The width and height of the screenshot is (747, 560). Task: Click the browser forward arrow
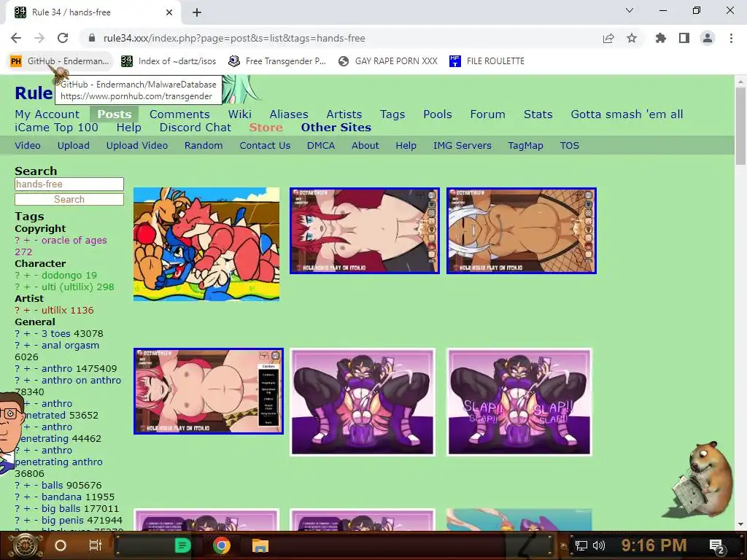(39, 38)
